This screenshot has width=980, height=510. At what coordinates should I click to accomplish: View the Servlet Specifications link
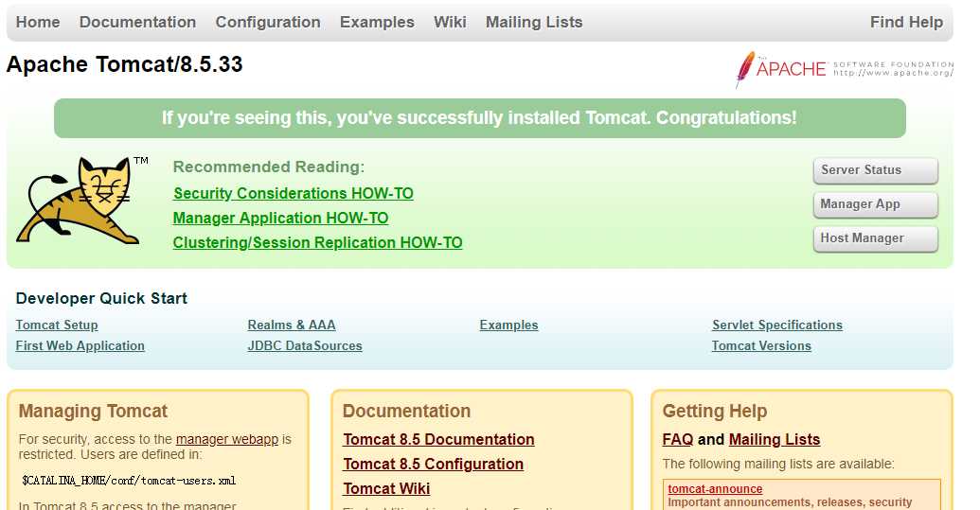(776, 325)
